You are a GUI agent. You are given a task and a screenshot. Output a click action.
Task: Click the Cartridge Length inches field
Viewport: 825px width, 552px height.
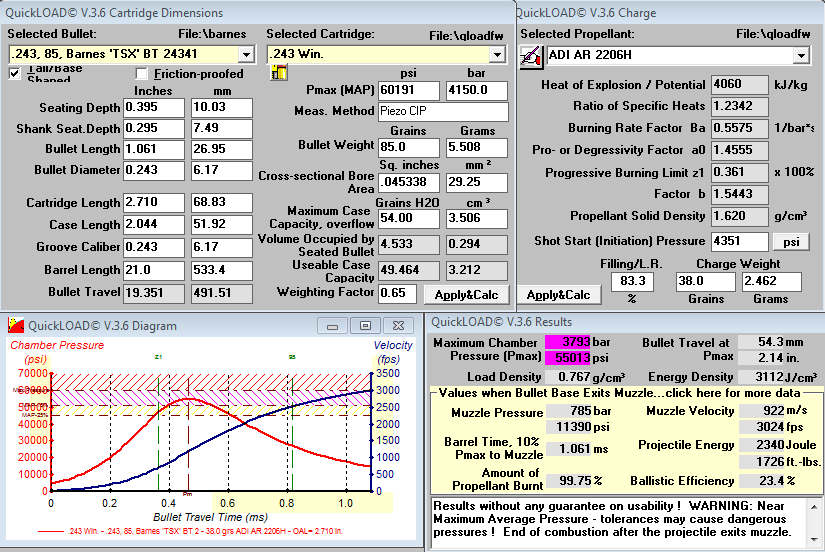pyautogui.click(x=154, y=203)
